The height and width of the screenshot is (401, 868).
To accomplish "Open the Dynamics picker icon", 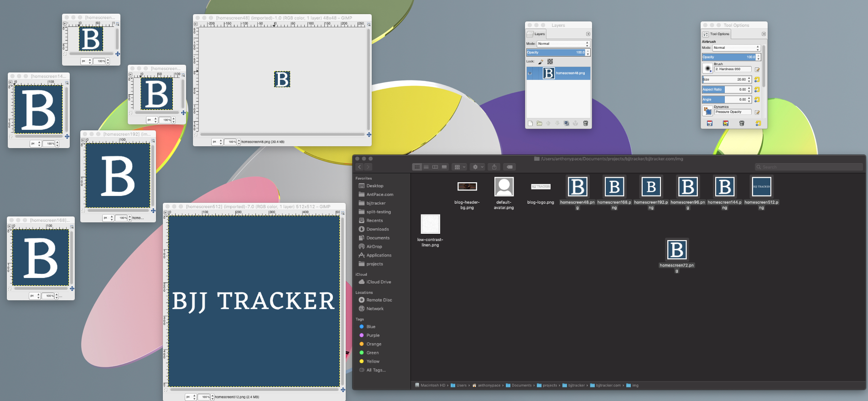I will point(707,111).
